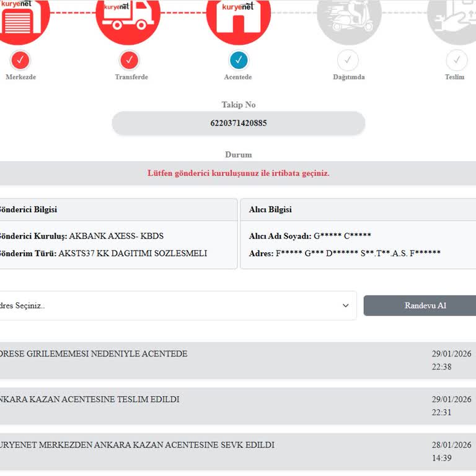Viewport: 476px width, 476px height.
Task: Click the Alıcı Bilgisi panel header
Action: click(x=358, y=209)
